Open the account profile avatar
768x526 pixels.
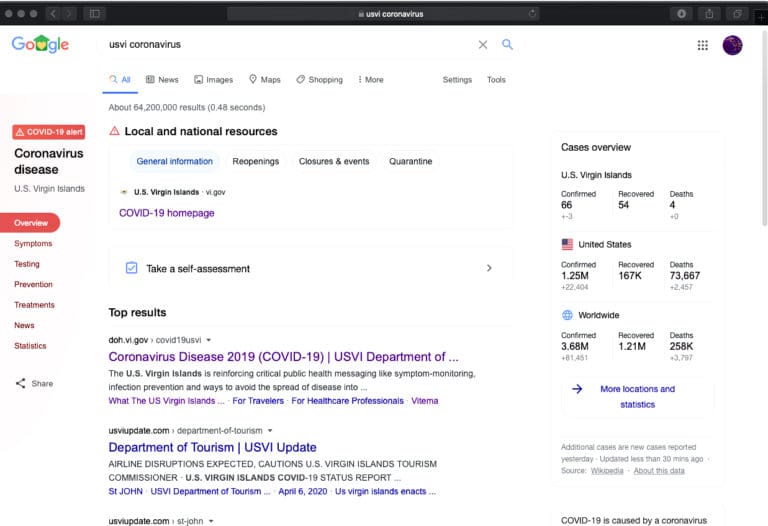[732, 45]
